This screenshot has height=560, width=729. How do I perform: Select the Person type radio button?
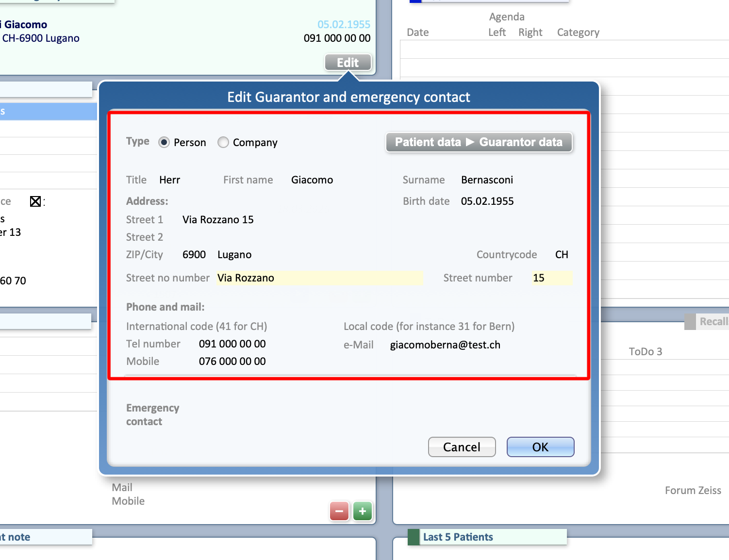click(x=164, y=142)
